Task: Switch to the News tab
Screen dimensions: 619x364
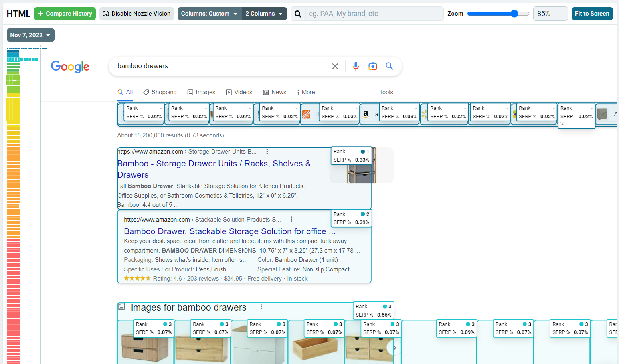Action: pyautogui.click(x=275, y=92)
